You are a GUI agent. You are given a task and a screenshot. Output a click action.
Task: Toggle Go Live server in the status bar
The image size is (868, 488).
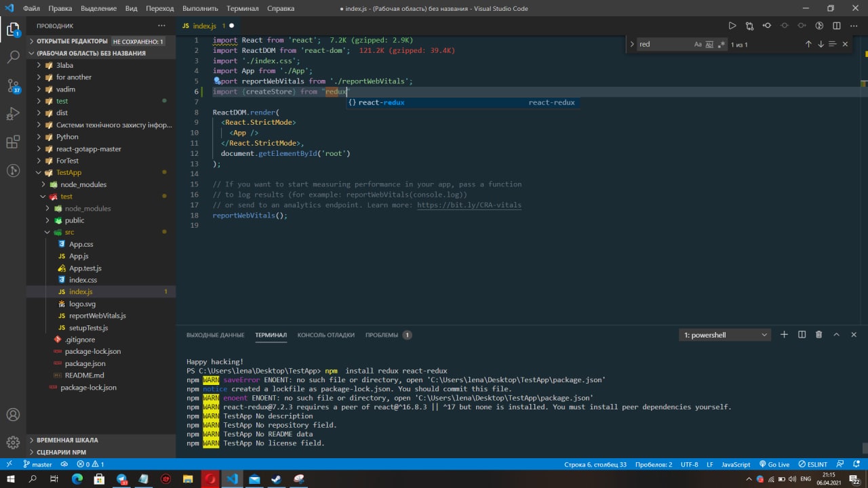click(x=774, y=464)
